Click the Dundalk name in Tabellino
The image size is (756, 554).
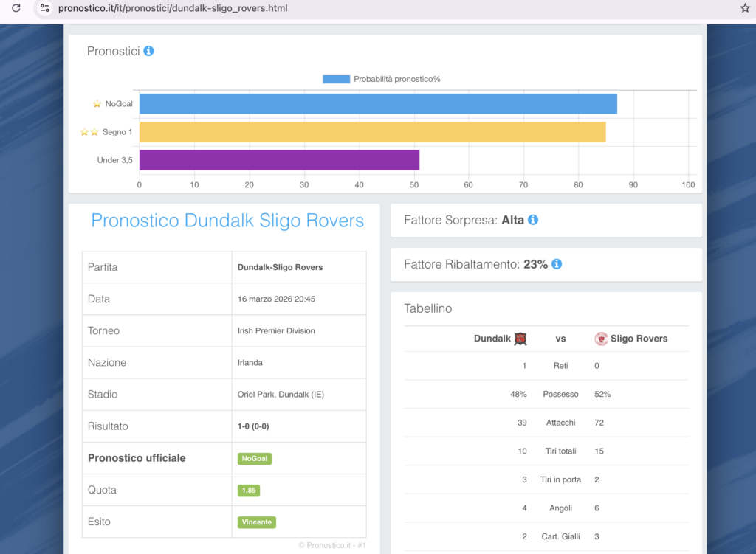point(492,339)
